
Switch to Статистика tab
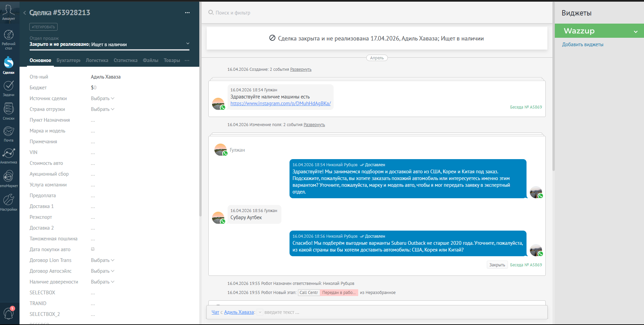pyautogui.click(x=126, y=60)
